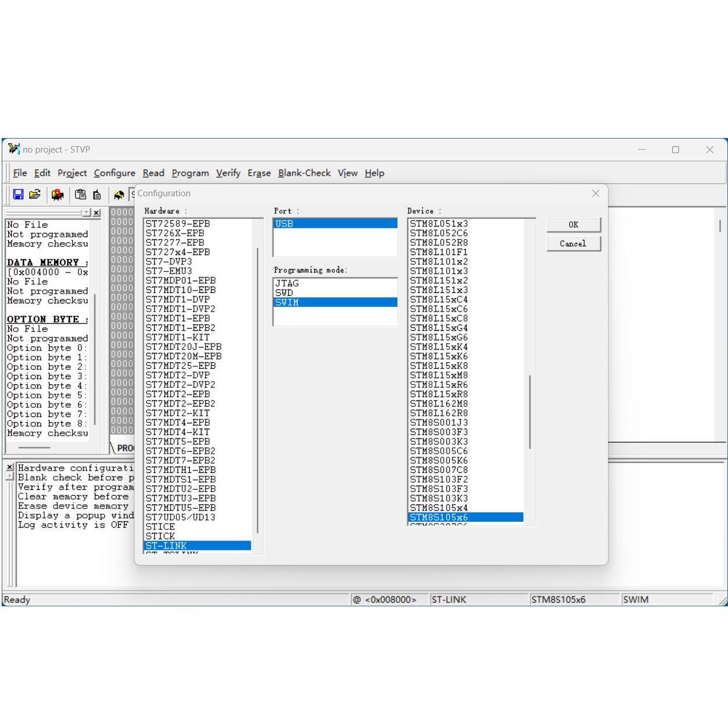Open the Read menu
Viewport: 728px width, 728px height.
point(153,173)
